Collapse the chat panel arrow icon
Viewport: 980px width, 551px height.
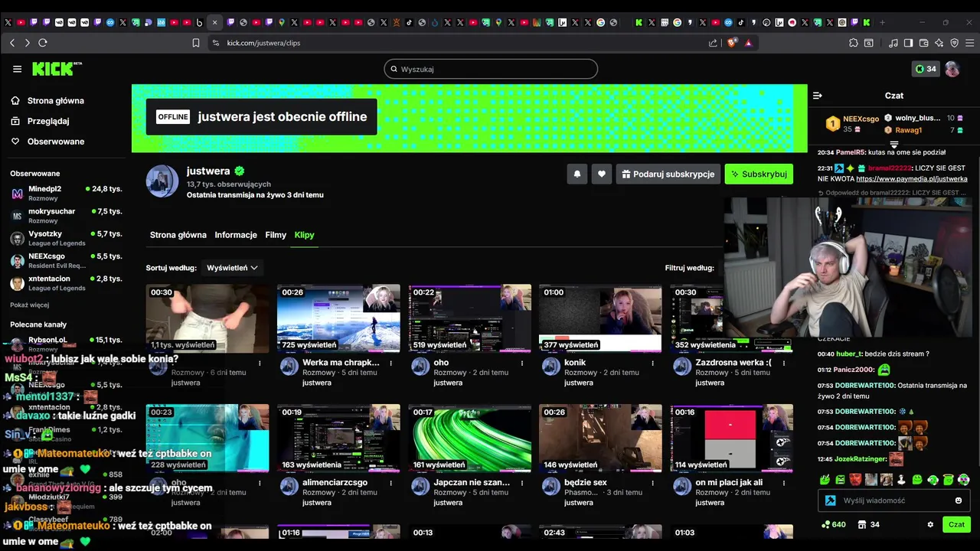tap(818, 96)
